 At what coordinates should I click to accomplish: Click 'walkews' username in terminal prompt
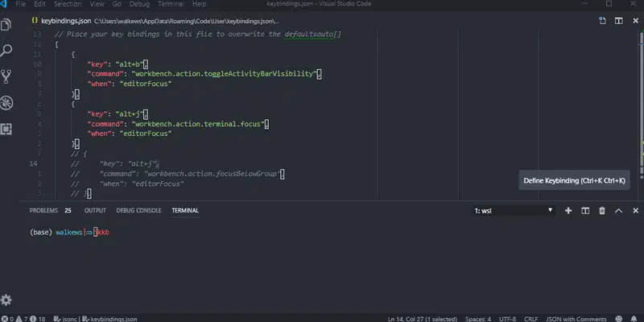click(x=69, y=233)
